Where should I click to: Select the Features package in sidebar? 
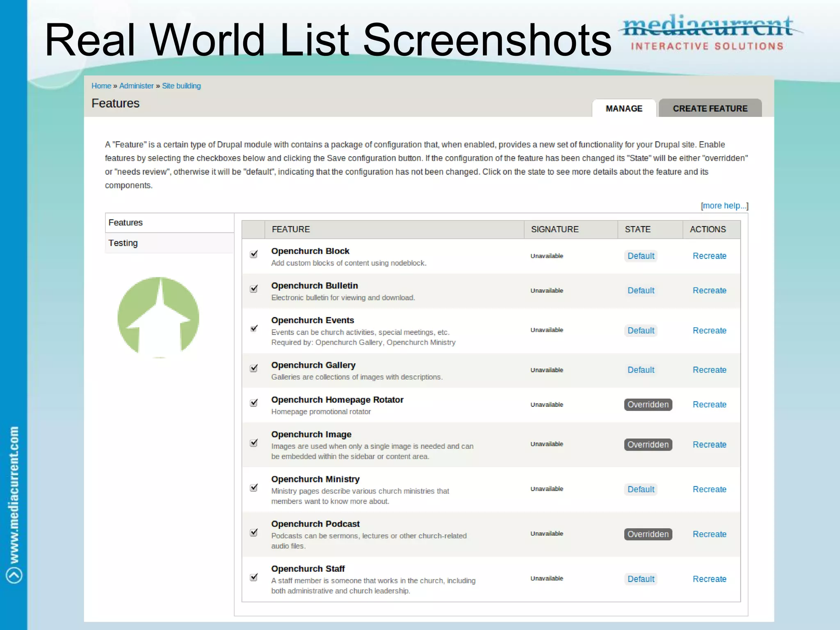(169, 223)
